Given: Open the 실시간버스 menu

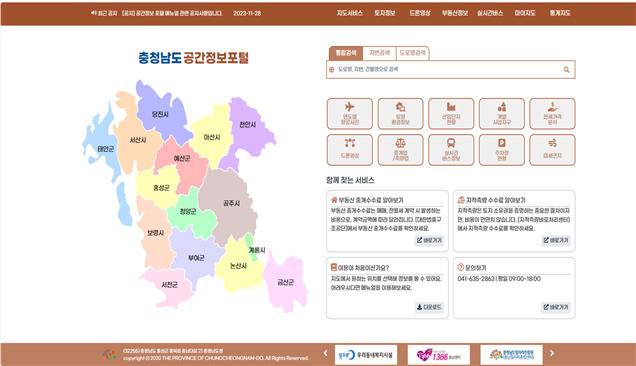Looking at the screenshot, I should click(x=490, y=13).
